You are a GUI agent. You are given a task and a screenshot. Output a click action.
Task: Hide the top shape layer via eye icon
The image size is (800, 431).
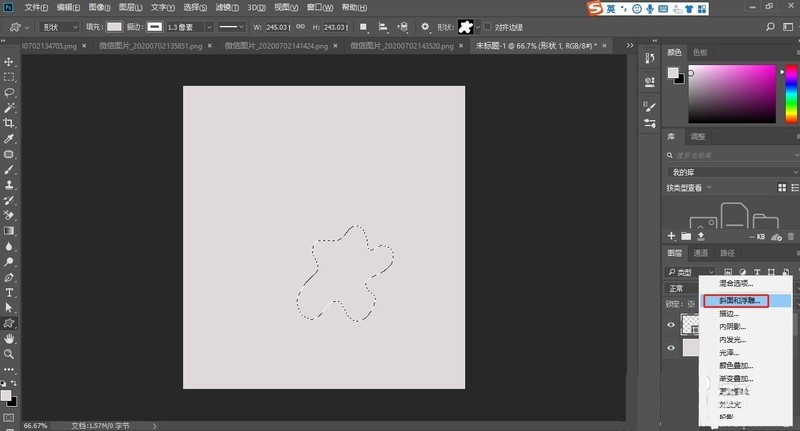pyautogui.click(x=671, y=324)
